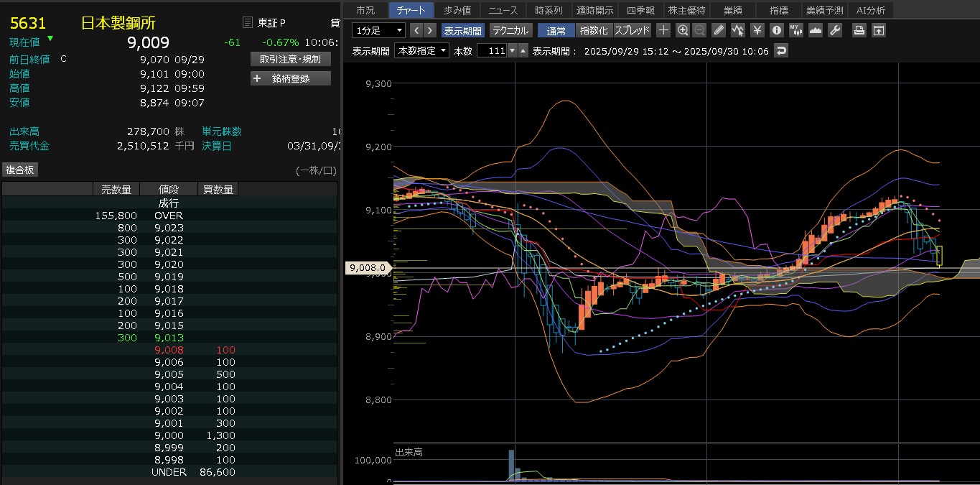
Task: Pop out chart to new window
Action: (x=878, y=30)
